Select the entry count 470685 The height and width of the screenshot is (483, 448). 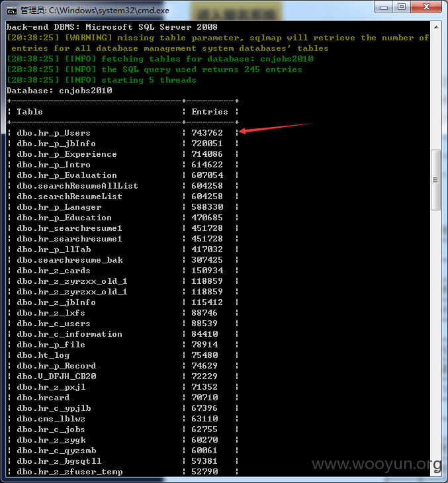click(207, 218)
